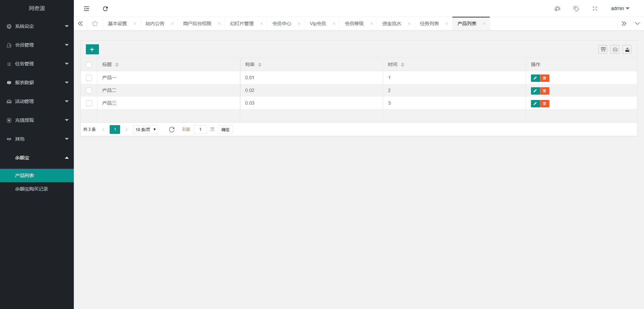Switch to the 资金流水 tab
Viewport: 644px width, 309px height.
[391, 23]
